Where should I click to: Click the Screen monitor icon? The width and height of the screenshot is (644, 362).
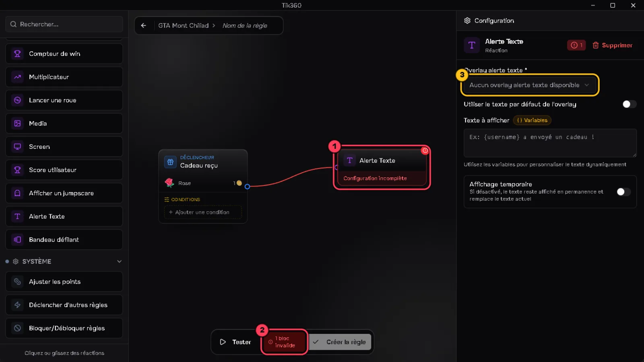point(17,147)
